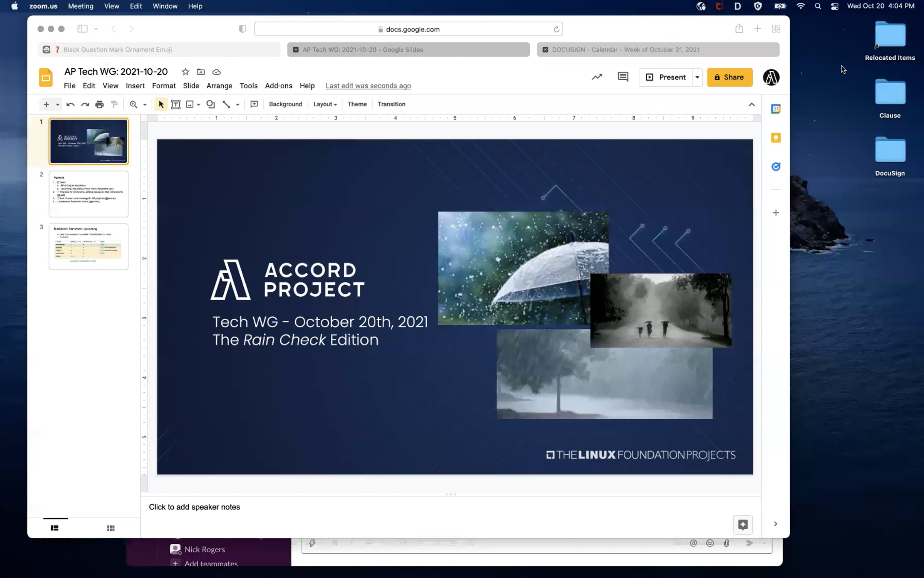Open the Arrange menu

coord(219,86)
